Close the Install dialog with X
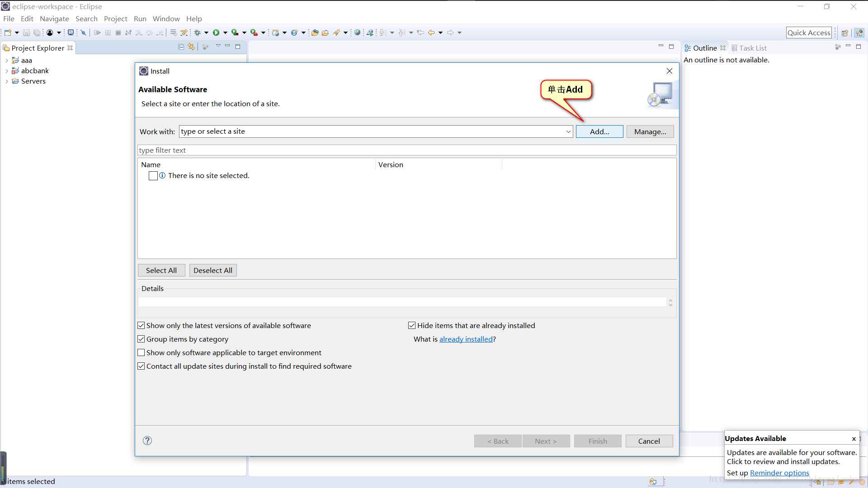Image resolution: width=868 pixels, height=488 pixels. (670, 71)
